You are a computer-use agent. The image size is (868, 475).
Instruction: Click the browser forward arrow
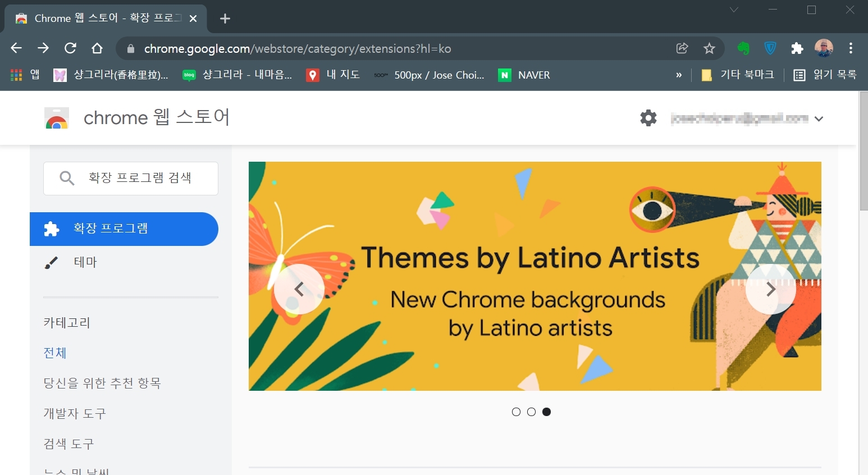tap(43, 48)
